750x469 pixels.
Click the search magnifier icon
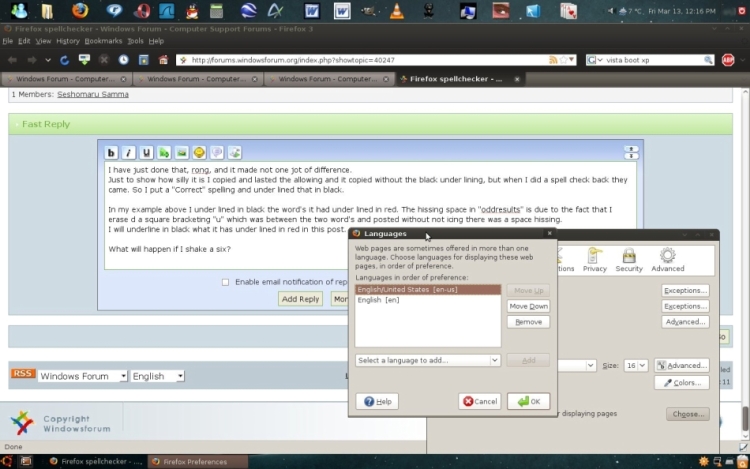(x=708, y=60)
